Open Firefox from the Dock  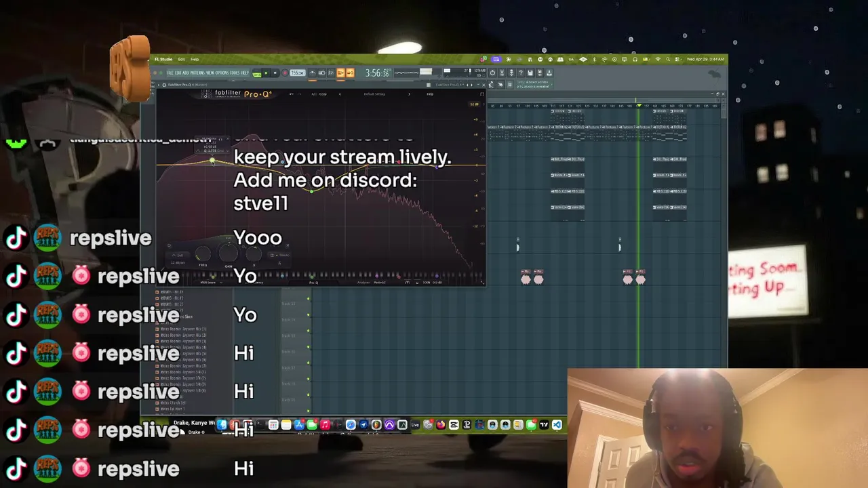tap(441, 425)
